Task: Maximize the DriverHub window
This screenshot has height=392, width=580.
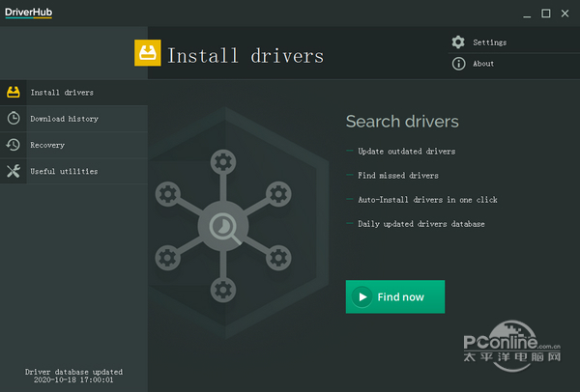Action: tap(545, 14)
